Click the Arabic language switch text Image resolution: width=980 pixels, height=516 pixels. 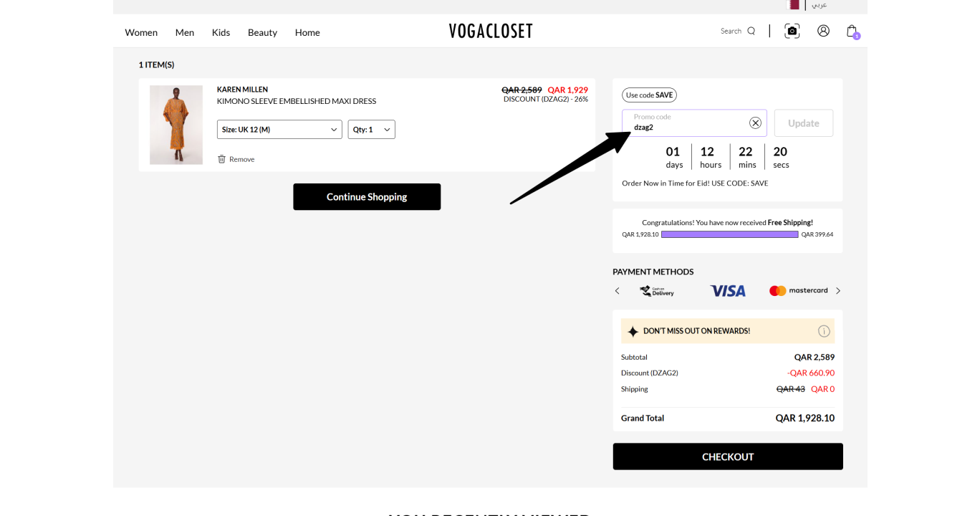tap(819, 4)
